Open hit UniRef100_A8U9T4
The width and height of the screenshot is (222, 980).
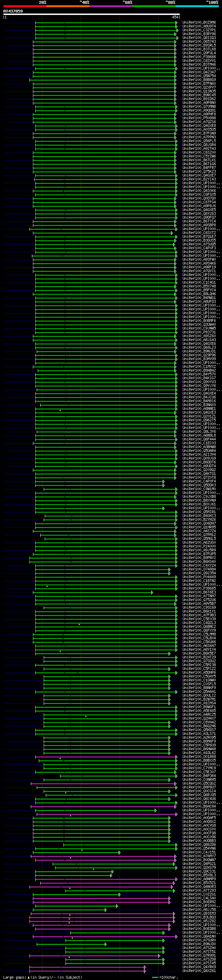[199, 26]
